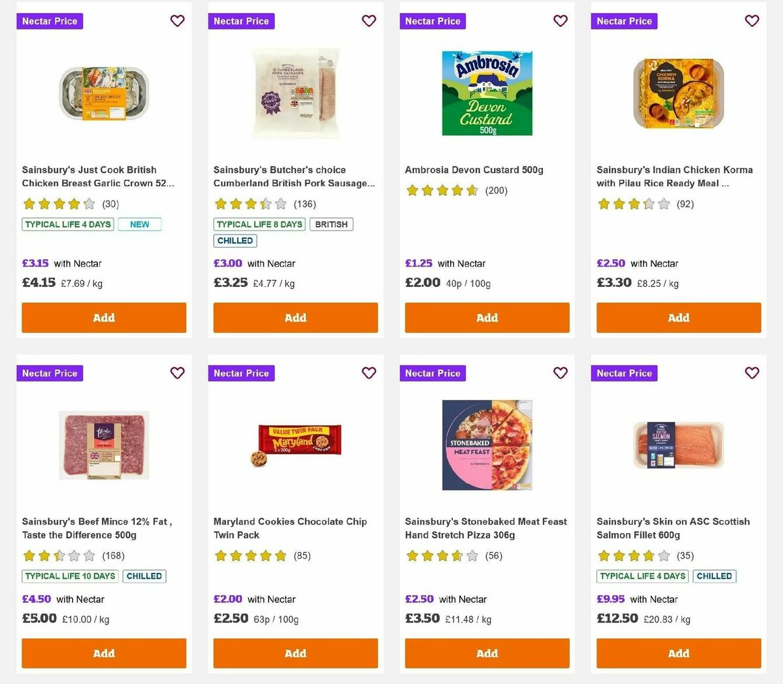Select the CHILLED tag on pork sausages

tap(235, 240)
